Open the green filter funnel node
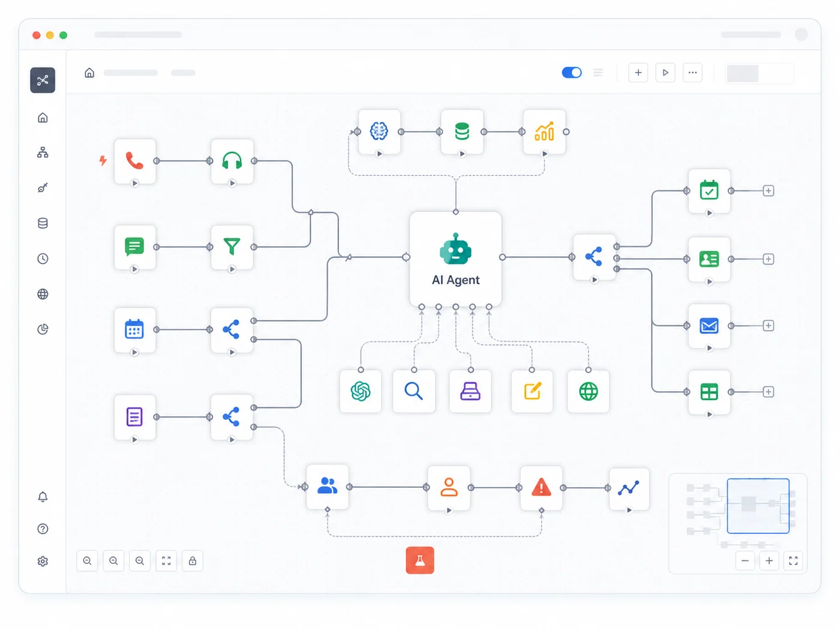Viewport: 840px width, 630px height. [x=232, y=247]
